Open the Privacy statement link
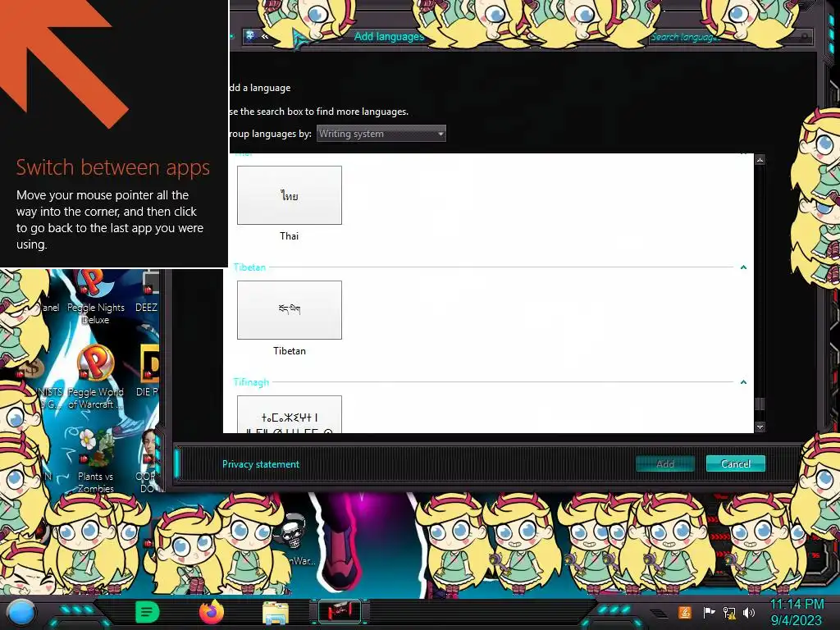The width and height of the screenshot is (840, 630). (261, 464)
